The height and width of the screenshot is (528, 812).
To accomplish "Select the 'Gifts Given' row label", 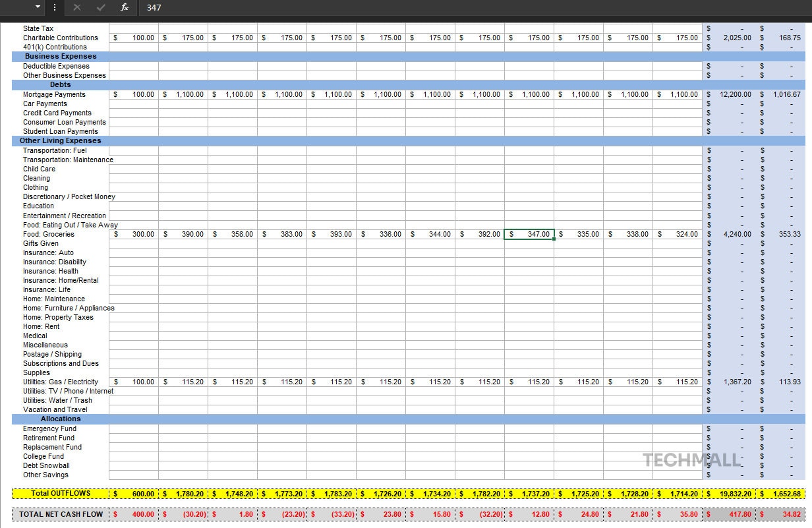I will pyautogui.click(x=41, y=243).
